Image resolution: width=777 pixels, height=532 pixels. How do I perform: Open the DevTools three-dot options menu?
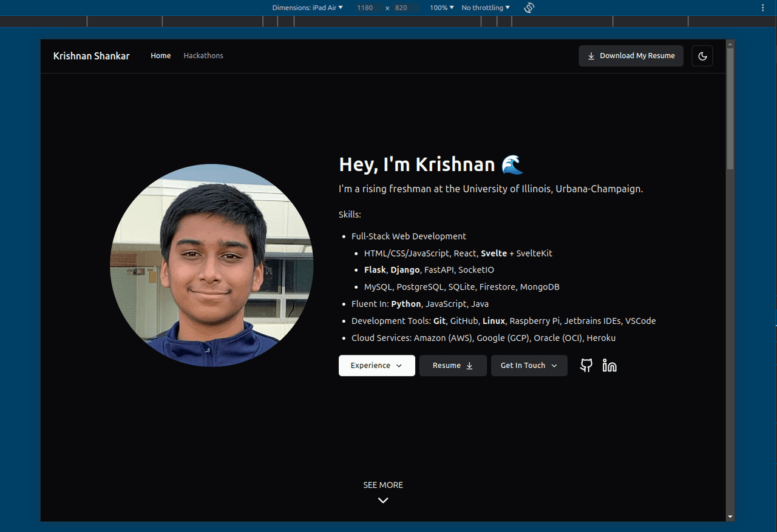[763, 8]
